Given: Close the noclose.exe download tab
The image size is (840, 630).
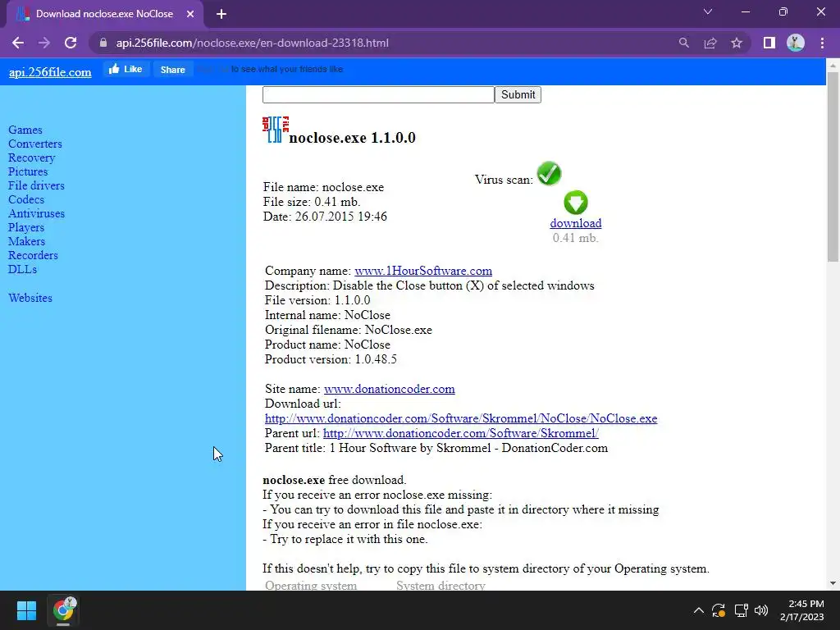Looking at the screenshot, I should tap(190, 15).
